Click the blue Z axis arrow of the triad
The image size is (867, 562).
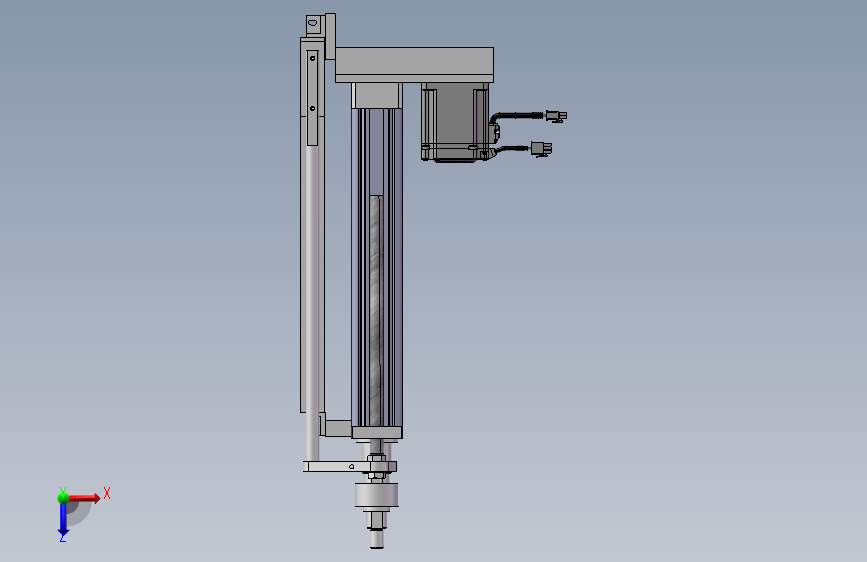click(63, 519)
